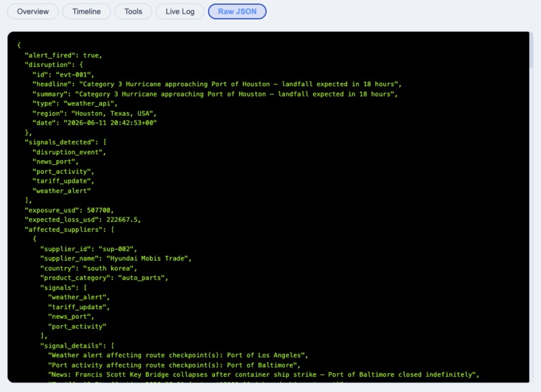Click the "summary" hurricane text line
Screen dimensions: 541x392
pos(215,94)
